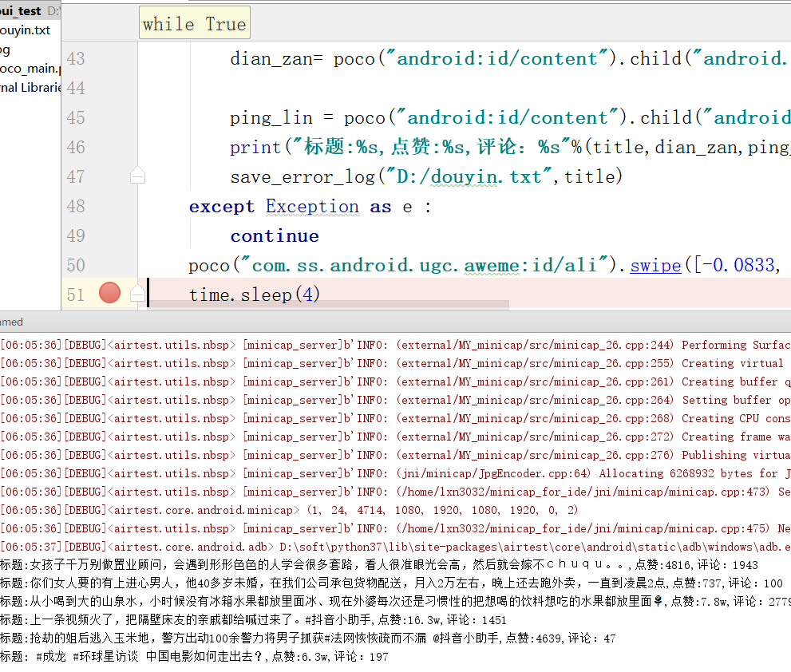Click the "D:/douyin.txt" string on line 47
The image size is (791, 672).
[468, 176]
